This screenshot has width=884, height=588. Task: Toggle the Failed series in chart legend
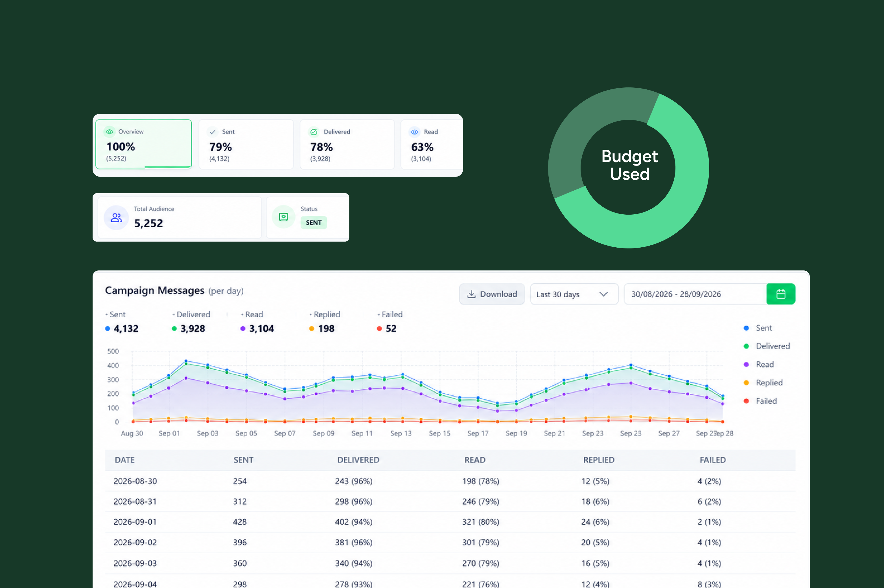coord(760,401)
